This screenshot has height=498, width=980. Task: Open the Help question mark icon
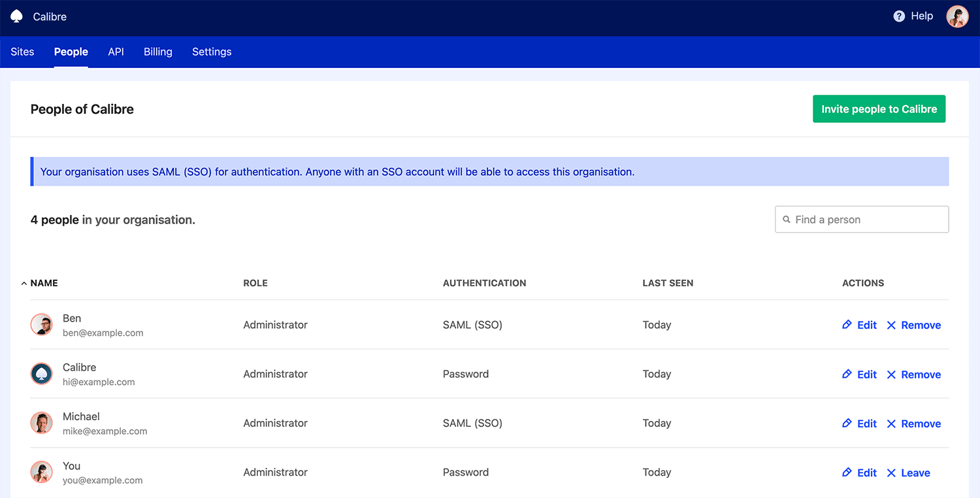(x=898, y=16)
